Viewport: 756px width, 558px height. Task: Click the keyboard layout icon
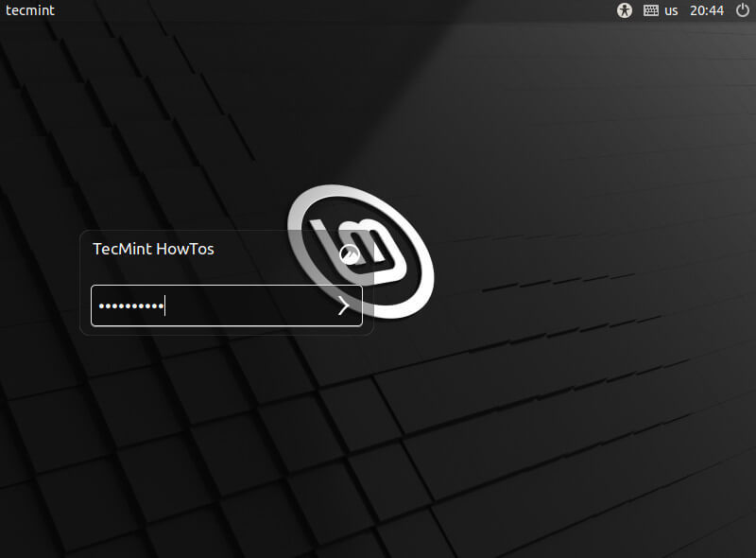650,10
